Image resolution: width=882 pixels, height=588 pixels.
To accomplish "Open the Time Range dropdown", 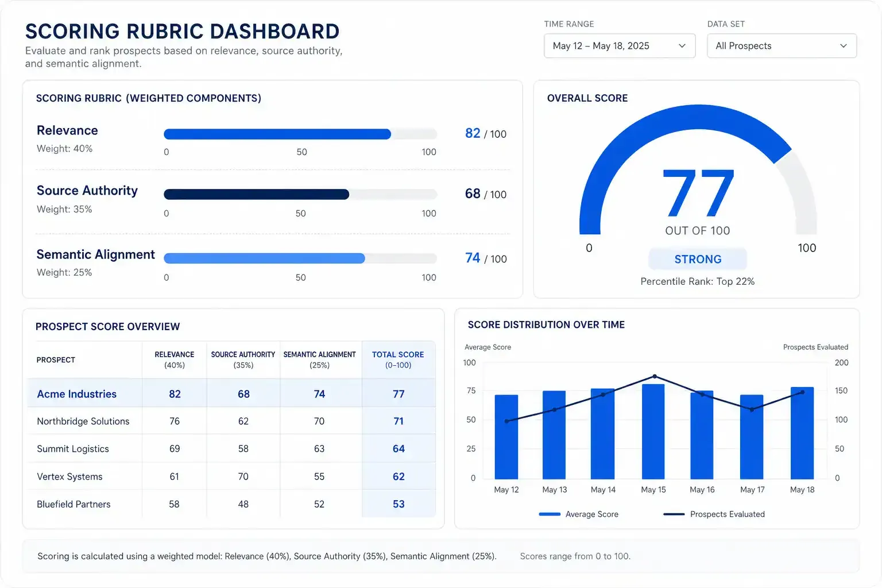I will [x=619, y=46].
